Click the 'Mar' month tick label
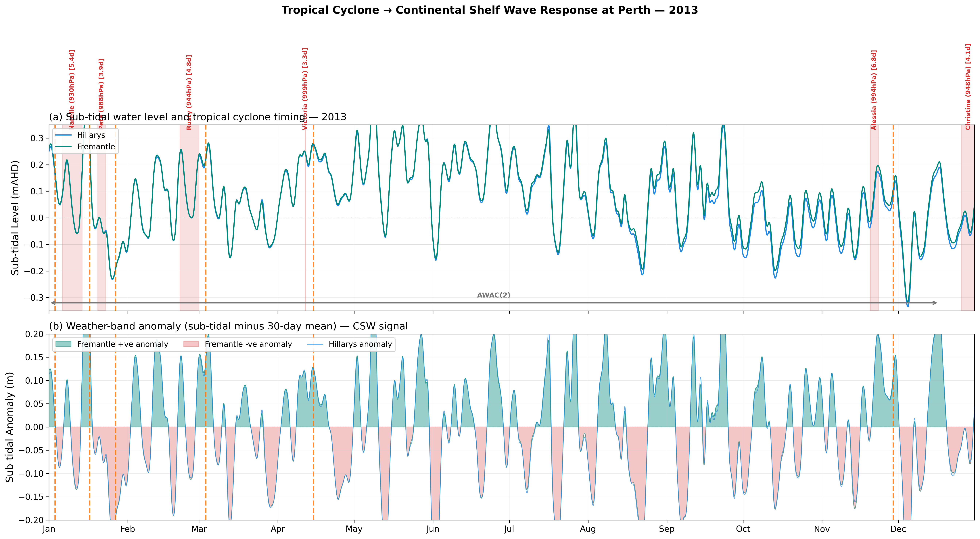Screen dimensions: 980x539 (x=199, y=529)
